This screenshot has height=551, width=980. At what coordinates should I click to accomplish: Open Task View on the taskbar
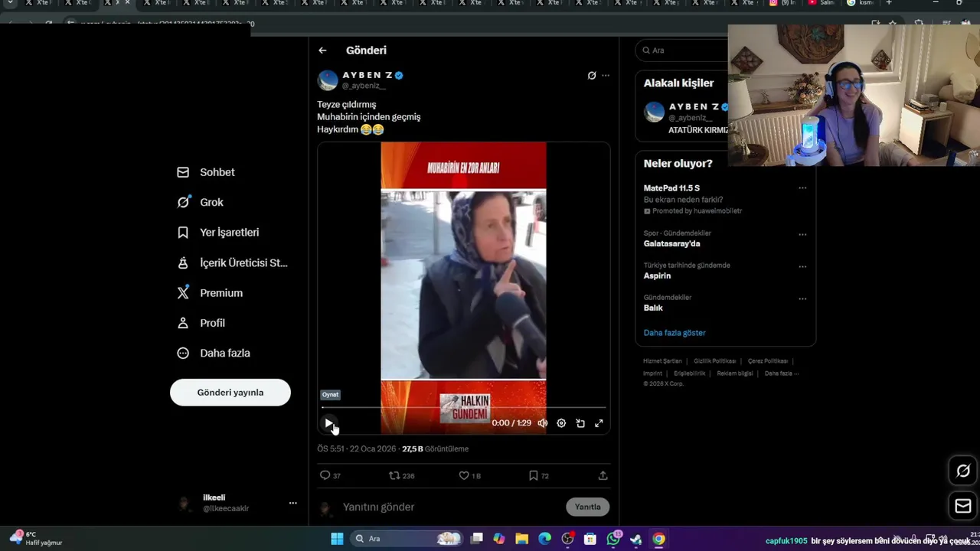(x=477, y=539)
